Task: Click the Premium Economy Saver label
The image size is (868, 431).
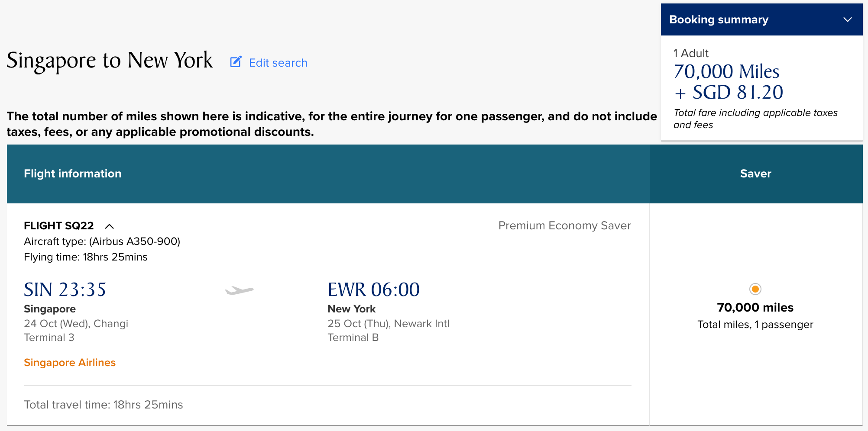Action: tap(564, 225)
